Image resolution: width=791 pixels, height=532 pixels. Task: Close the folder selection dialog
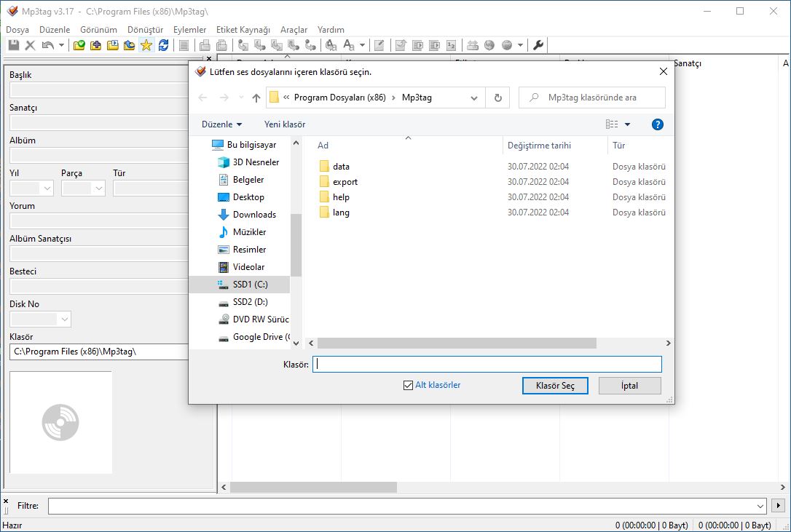(664, 71)
